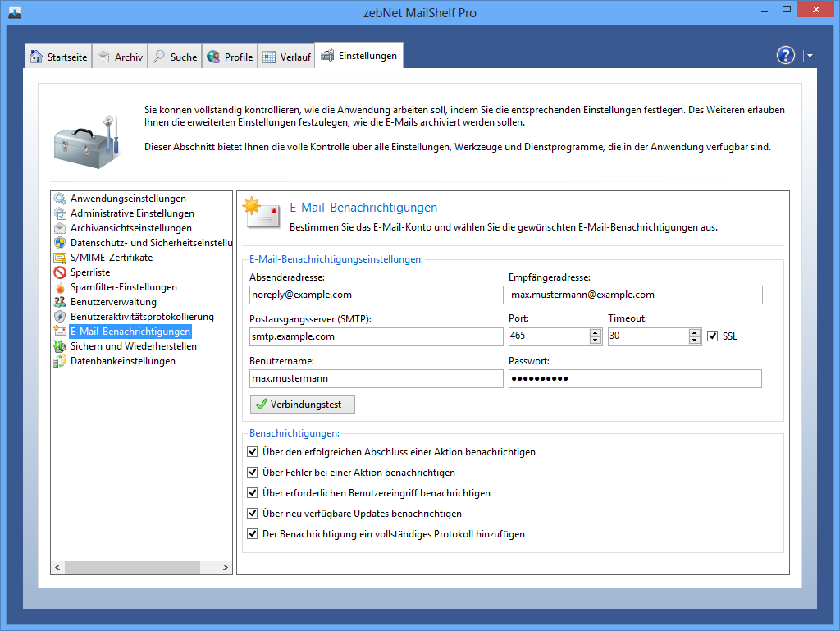Click the Spamfilter-Einstellungen flame icon

tap(60, 287)
